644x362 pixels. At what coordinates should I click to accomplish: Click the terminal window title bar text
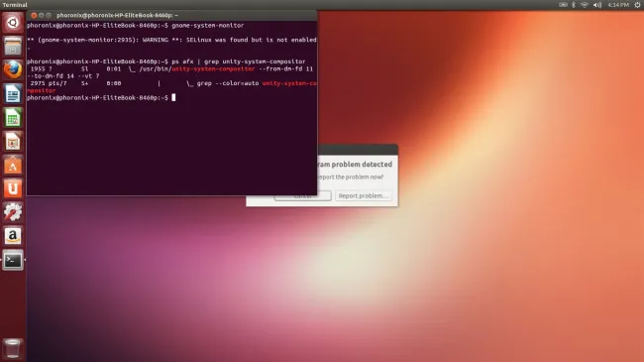[118, 15]
